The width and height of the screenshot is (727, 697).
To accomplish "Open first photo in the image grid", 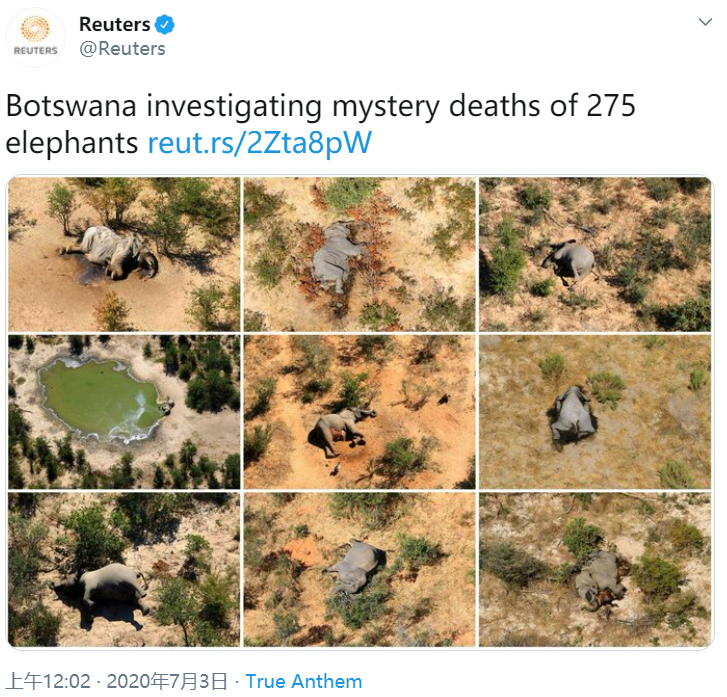I will click(124, 254).
